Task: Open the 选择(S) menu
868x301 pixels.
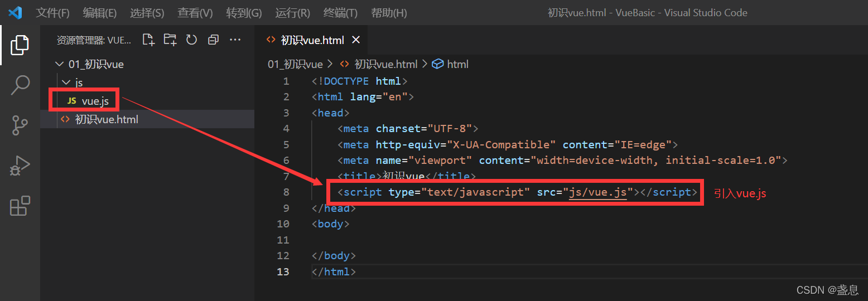Action: 147,12
